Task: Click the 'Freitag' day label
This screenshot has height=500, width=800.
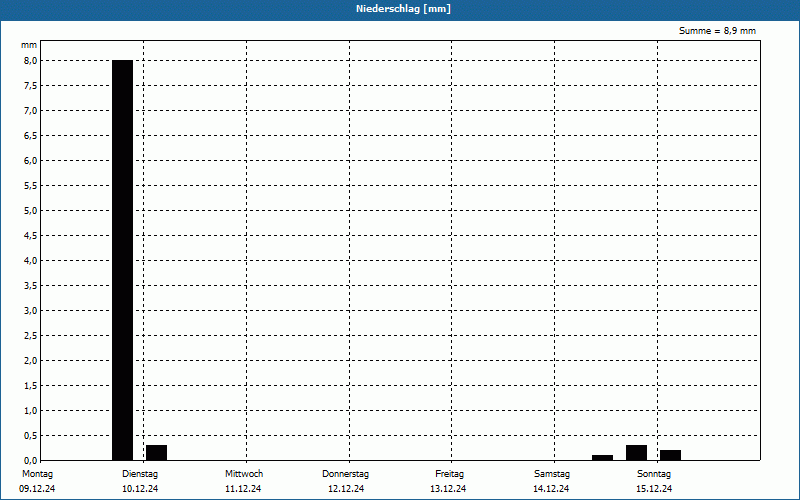Action: tap(449, 474)
